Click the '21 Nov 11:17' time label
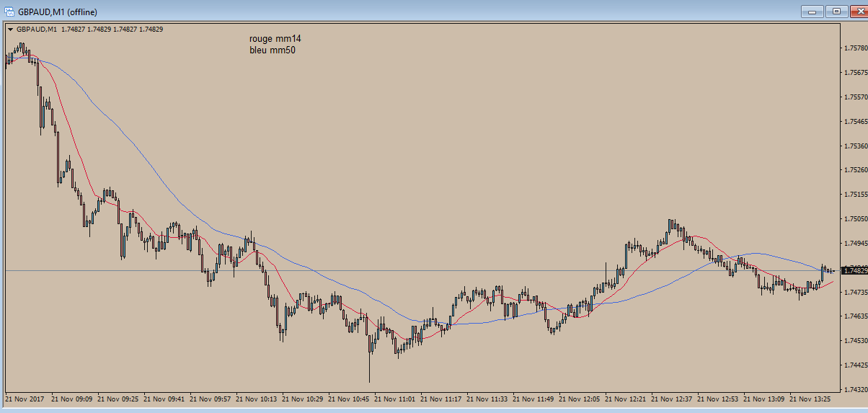868x413 pixels. [x=442, y=399]
